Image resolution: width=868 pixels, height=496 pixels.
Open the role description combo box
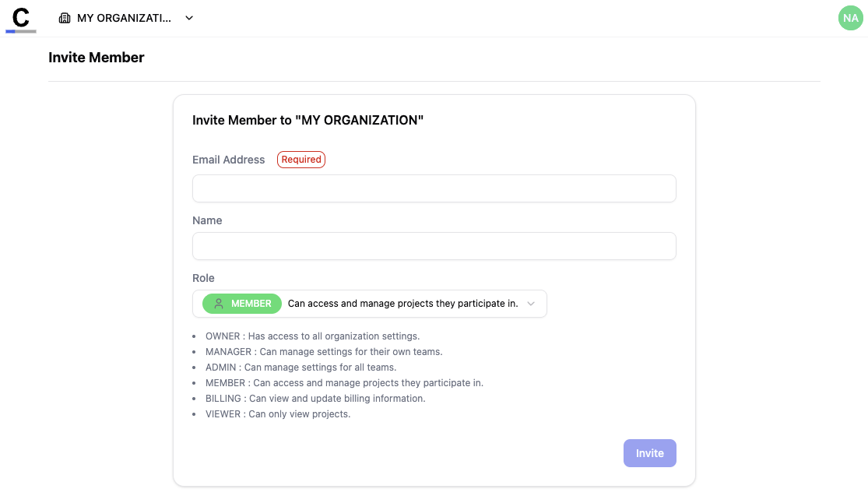point(405,304)
